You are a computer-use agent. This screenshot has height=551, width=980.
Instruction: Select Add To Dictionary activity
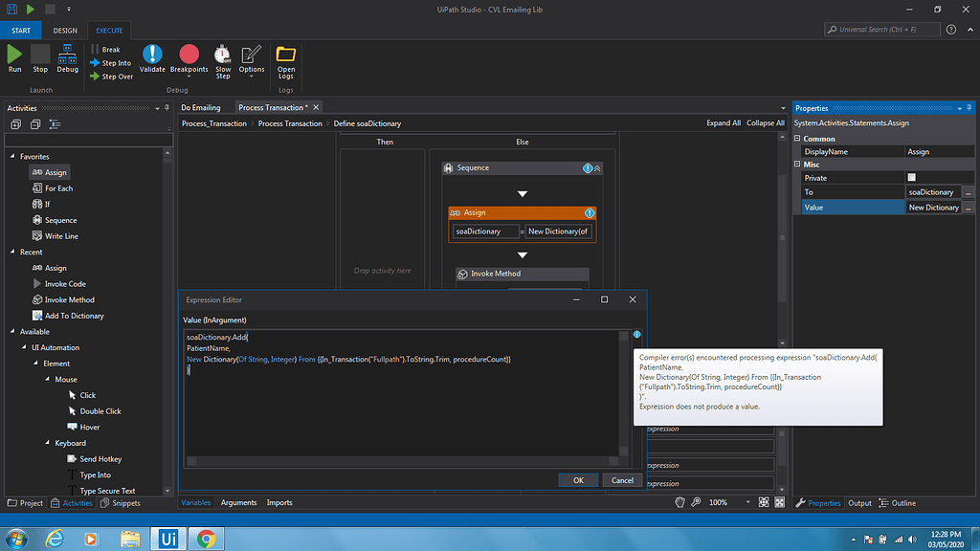point(74,316)
